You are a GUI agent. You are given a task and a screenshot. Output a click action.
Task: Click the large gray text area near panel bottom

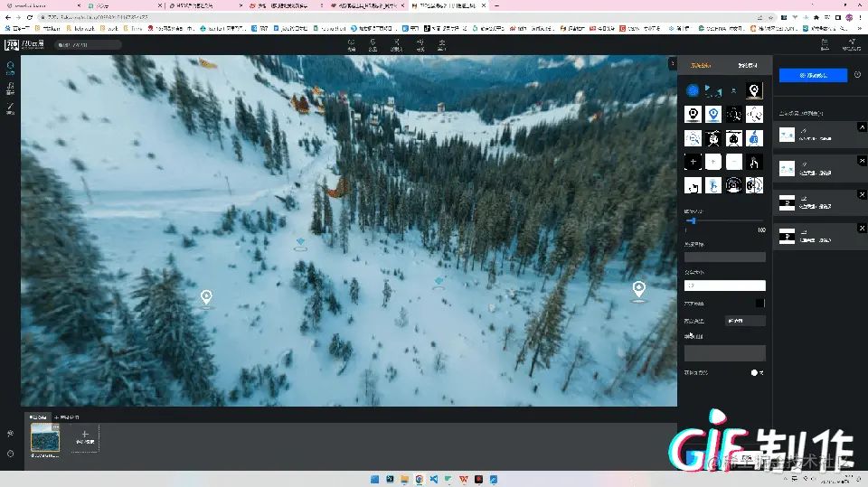click(x=724, y=353)
